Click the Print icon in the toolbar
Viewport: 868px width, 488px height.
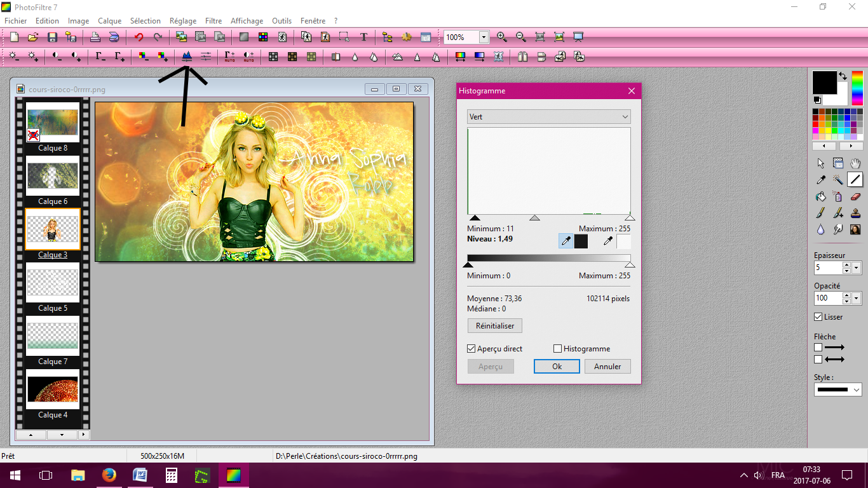pos(95,37)
